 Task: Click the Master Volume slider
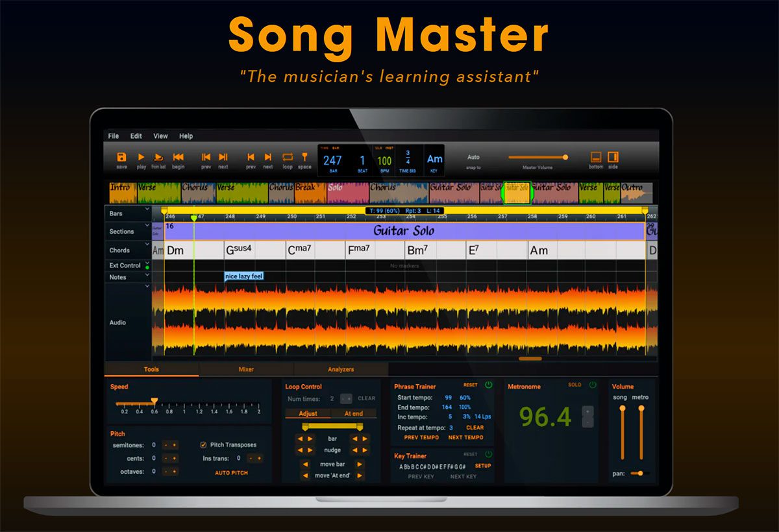[x=538, y=157]
